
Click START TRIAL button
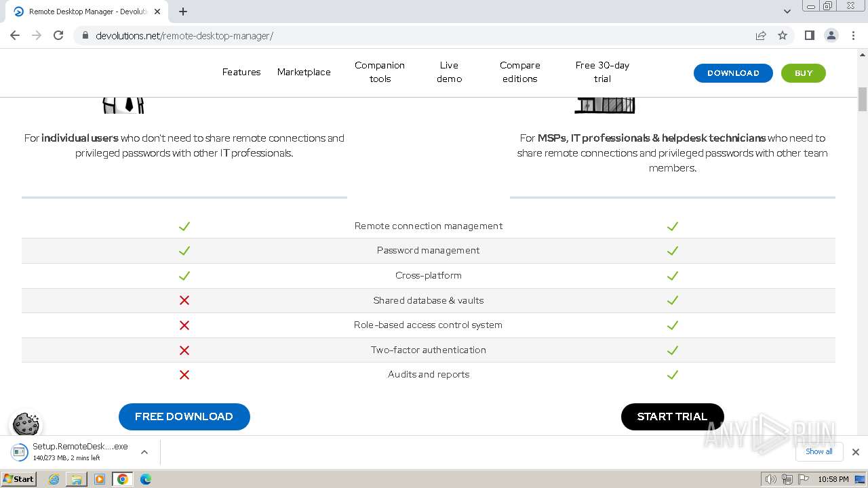click(672, 417)
